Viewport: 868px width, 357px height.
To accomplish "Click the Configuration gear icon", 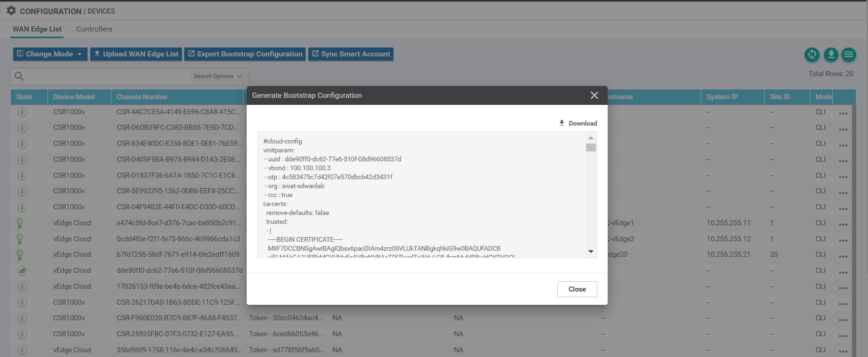I will pos(11,11).
